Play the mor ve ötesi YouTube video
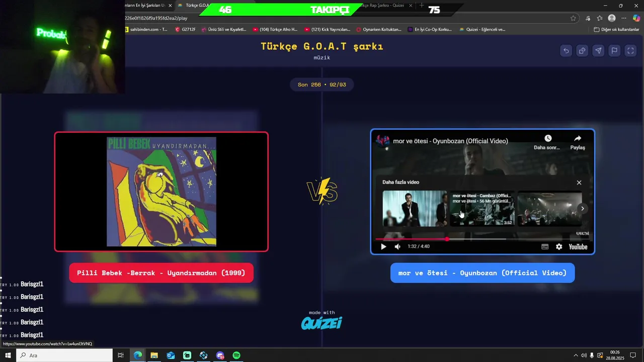644x362 pixels. coord(383,246)
